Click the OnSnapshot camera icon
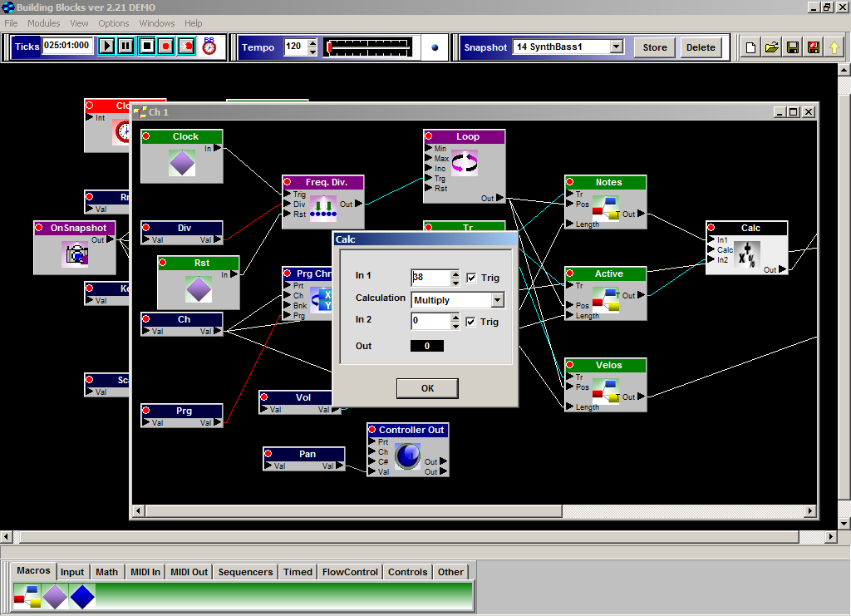 point(76,254)
